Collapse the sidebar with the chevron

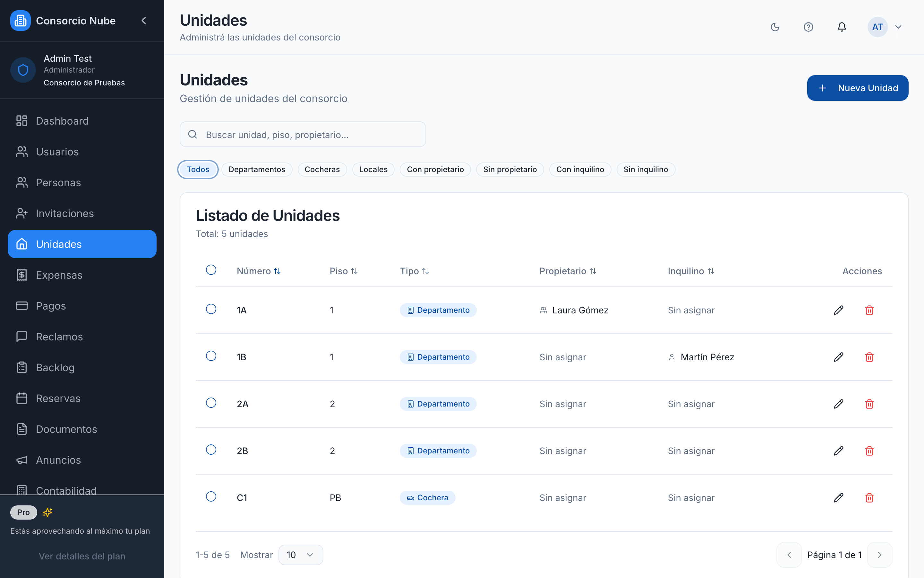point(144,21)
